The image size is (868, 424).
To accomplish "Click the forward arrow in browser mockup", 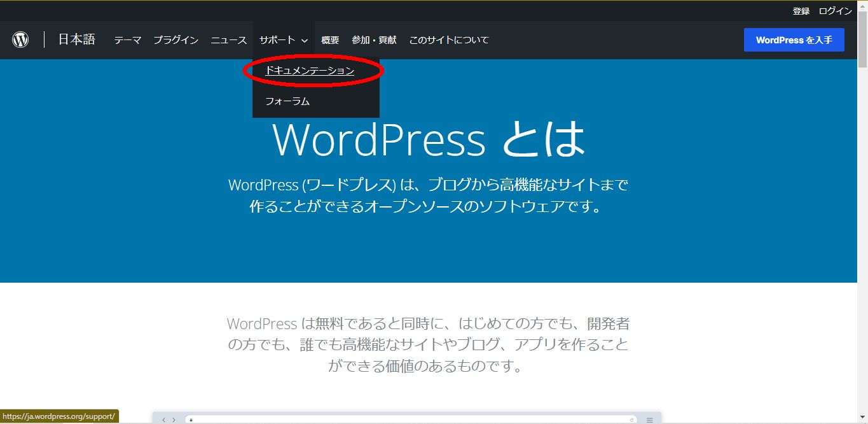I will point(174,420).
